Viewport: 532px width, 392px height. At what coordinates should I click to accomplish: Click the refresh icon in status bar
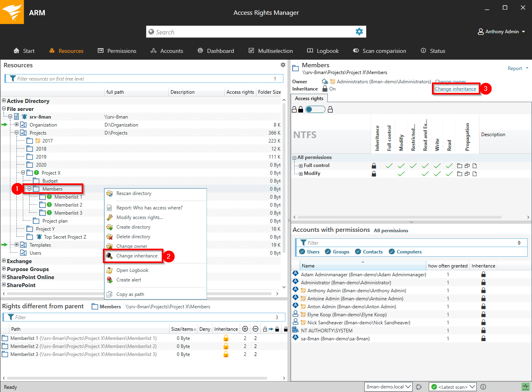point(419,387)
